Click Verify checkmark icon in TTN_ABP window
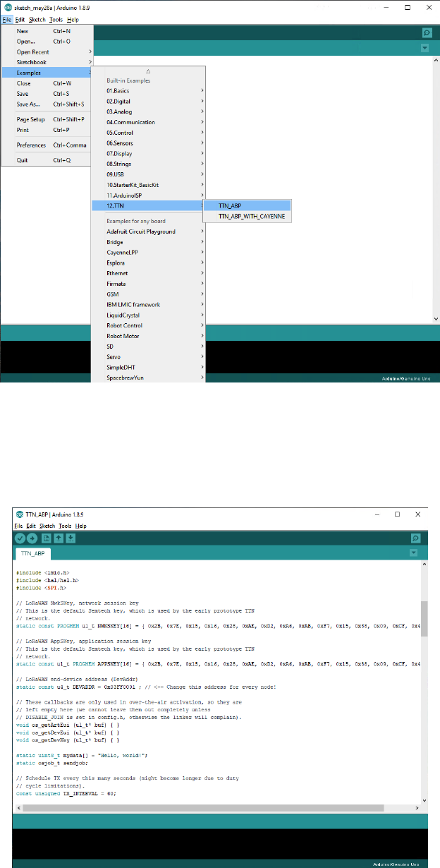 (x=20, y=538)
